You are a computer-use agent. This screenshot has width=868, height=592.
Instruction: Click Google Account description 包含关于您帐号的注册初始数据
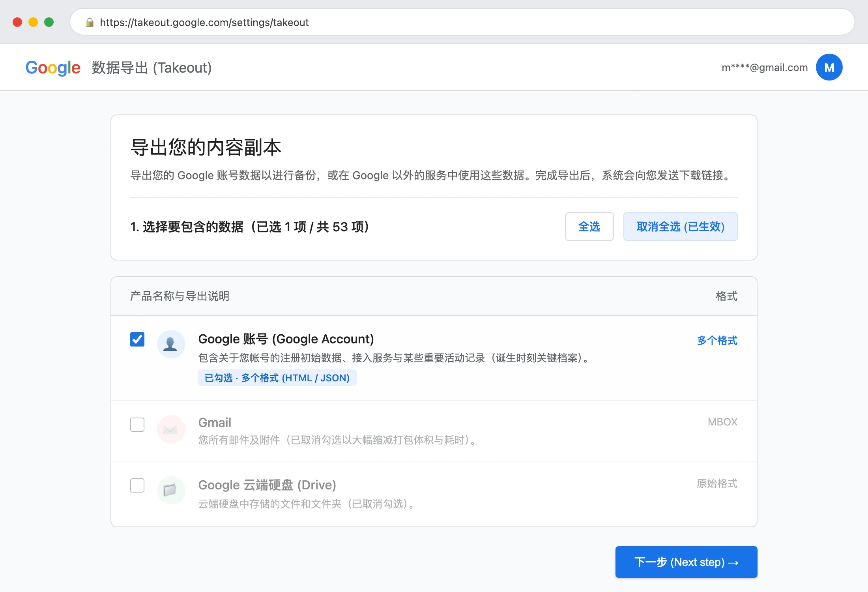[x=394, y=358]
